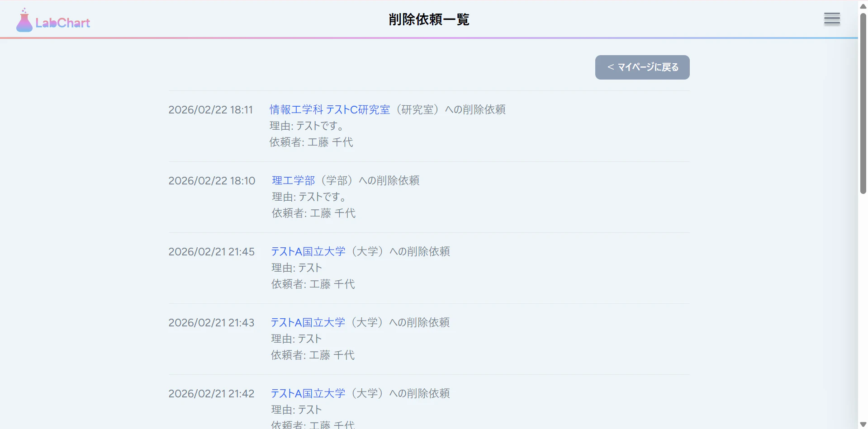Select timestamp 2026/02/22 18:11
The width and height of the screenshot is (868, 429).
pos(210,110)
